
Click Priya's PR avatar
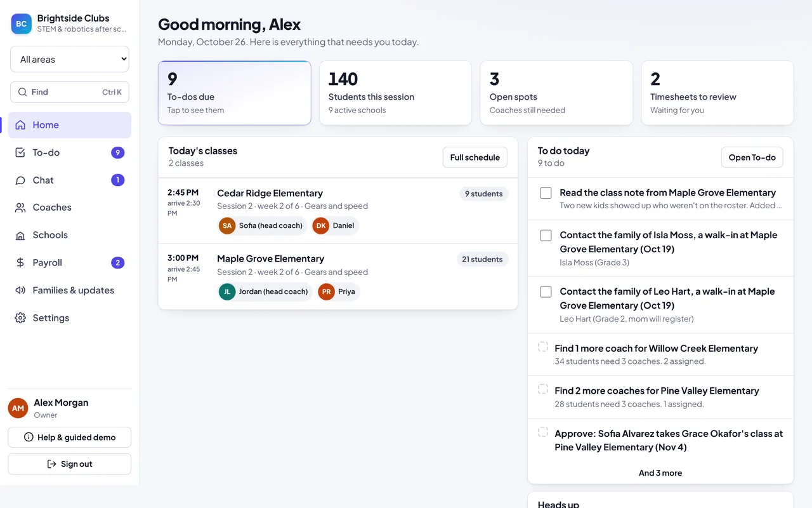(x=326, y=291)
